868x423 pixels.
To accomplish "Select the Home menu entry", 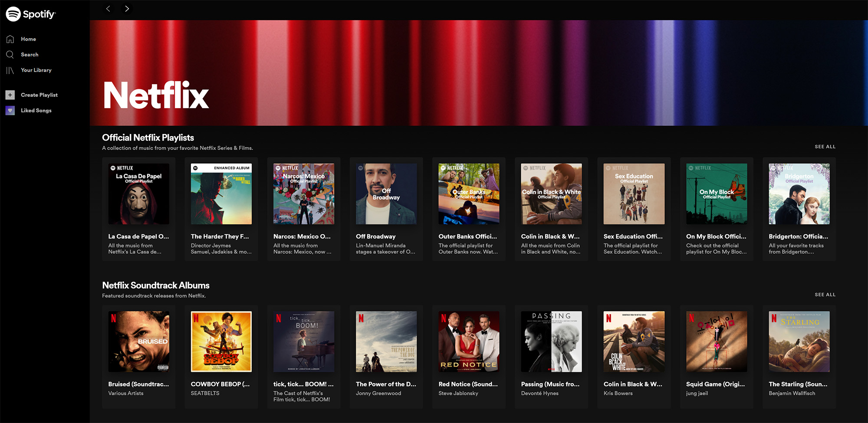I will coord(28,39).
